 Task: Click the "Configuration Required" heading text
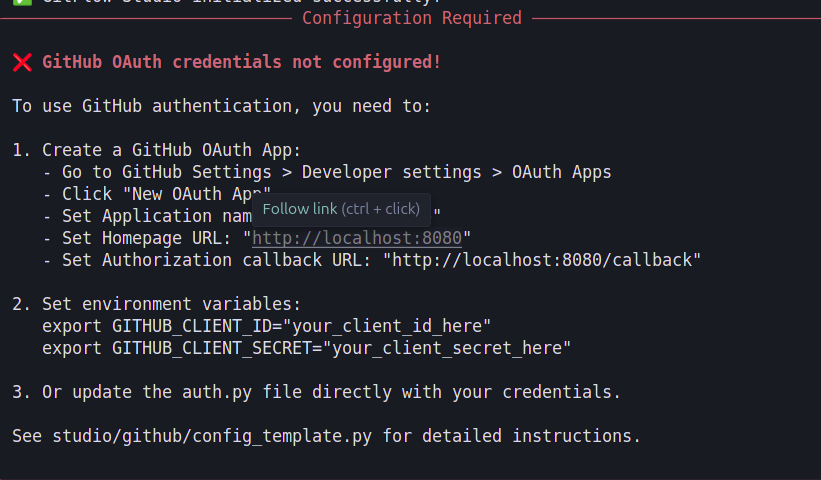[412, 18]
